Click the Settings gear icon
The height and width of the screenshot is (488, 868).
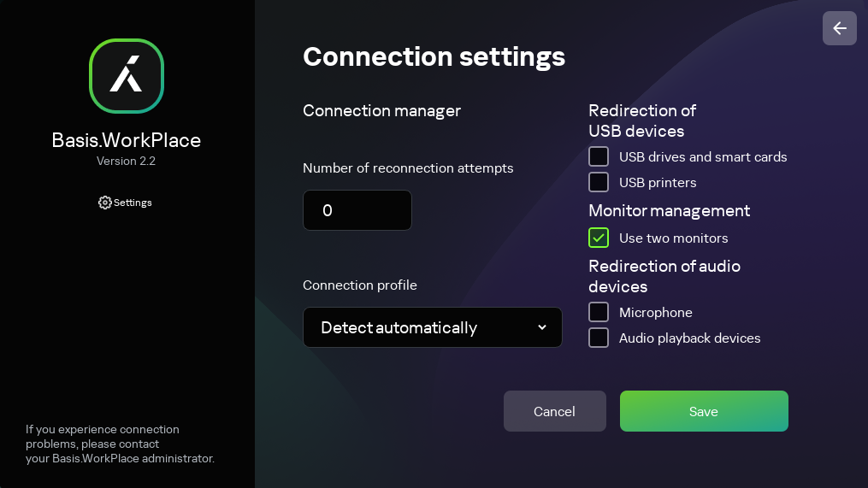pos(105,203)
